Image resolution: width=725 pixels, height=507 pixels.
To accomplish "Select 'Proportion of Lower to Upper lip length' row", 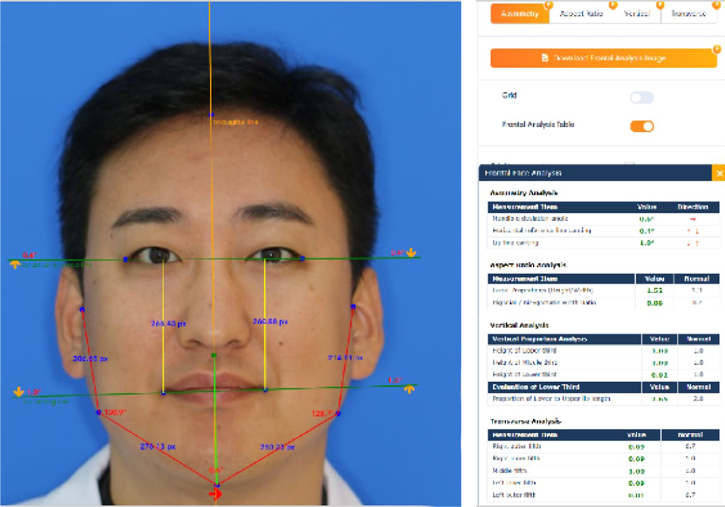I will (x=603, y=398).
